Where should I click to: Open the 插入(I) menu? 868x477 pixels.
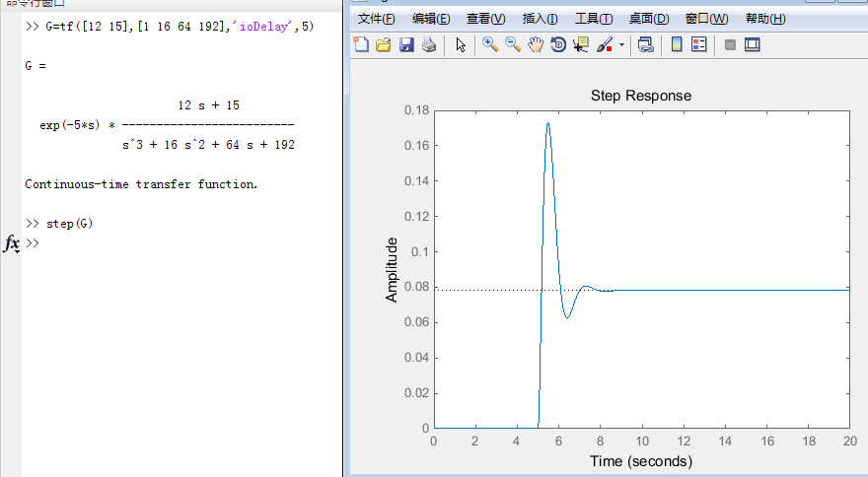point(541,19)
